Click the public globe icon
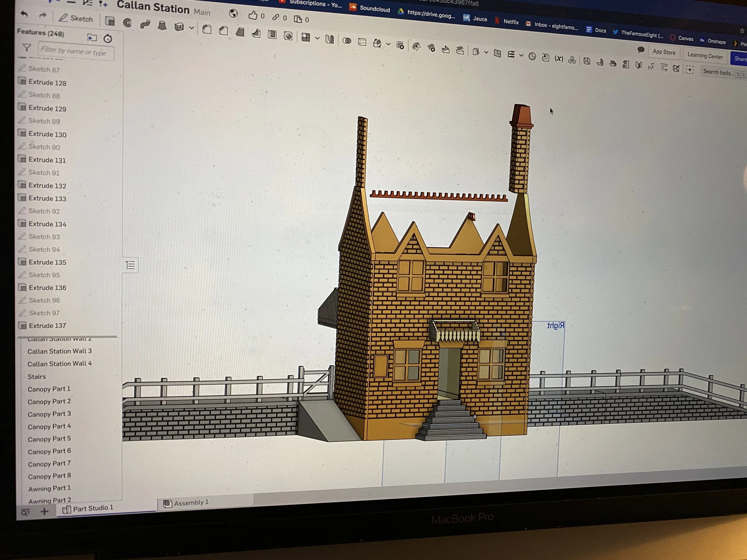This screenshot has height=560, width=747. 233,13
